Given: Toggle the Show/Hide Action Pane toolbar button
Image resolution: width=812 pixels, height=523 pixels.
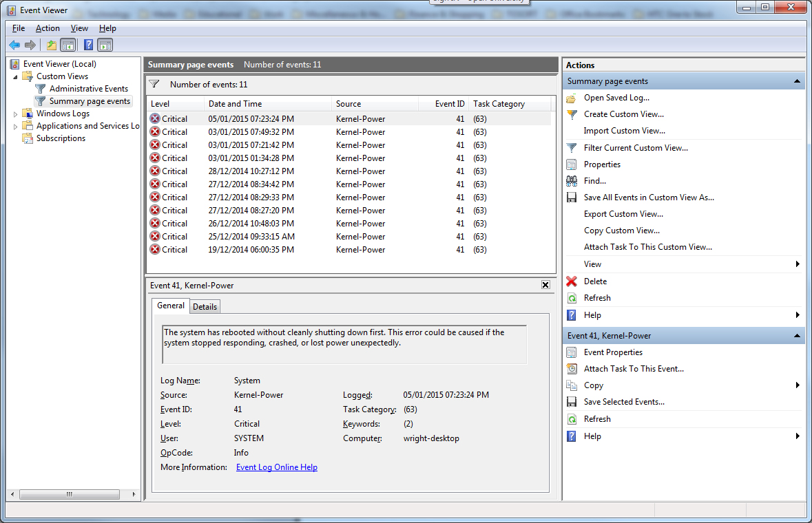Looking at the screenshot, I should pos(105,45).
